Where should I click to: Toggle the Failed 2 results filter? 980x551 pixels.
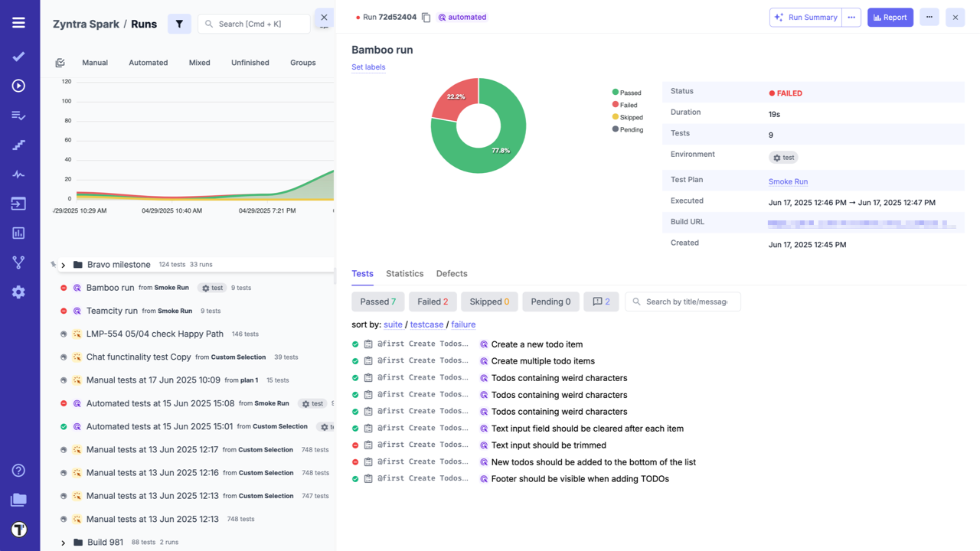pyautogui.click(x=432, y=301)
